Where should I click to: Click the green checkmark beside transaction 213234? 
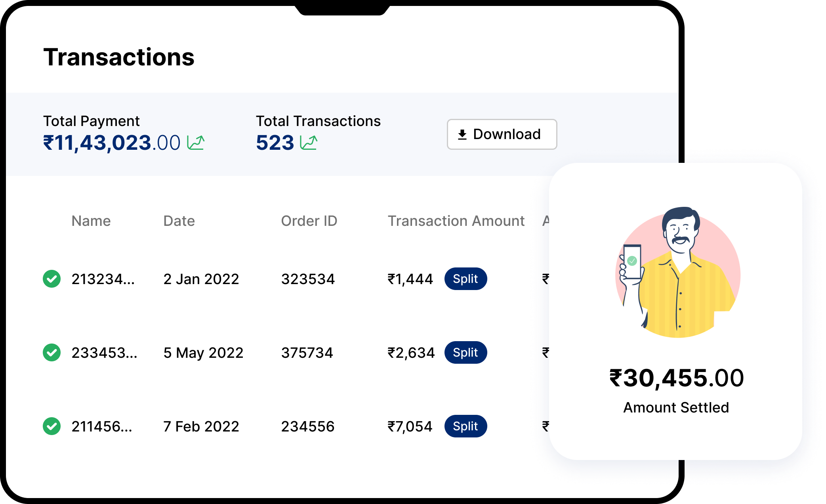point(52,279)
